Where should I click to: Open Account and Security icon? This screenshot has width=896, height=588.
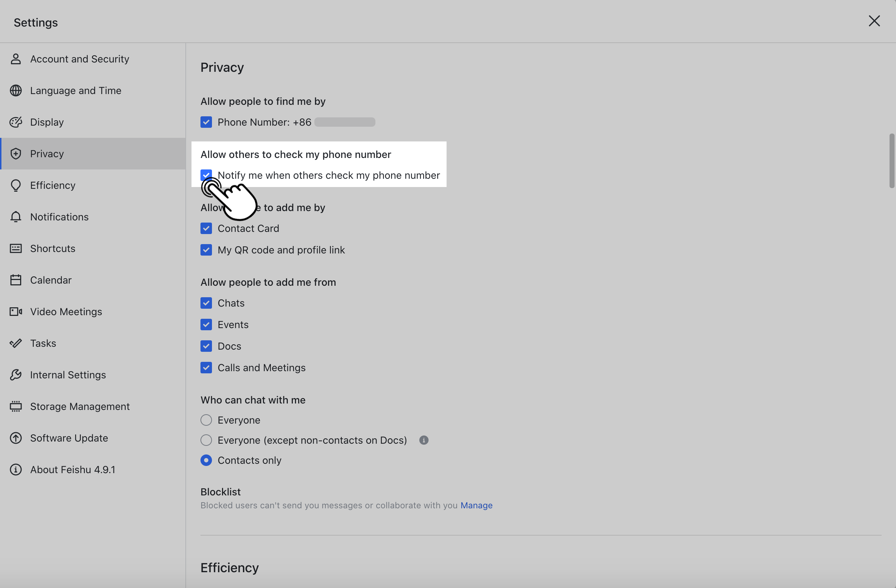click(15, 59)
